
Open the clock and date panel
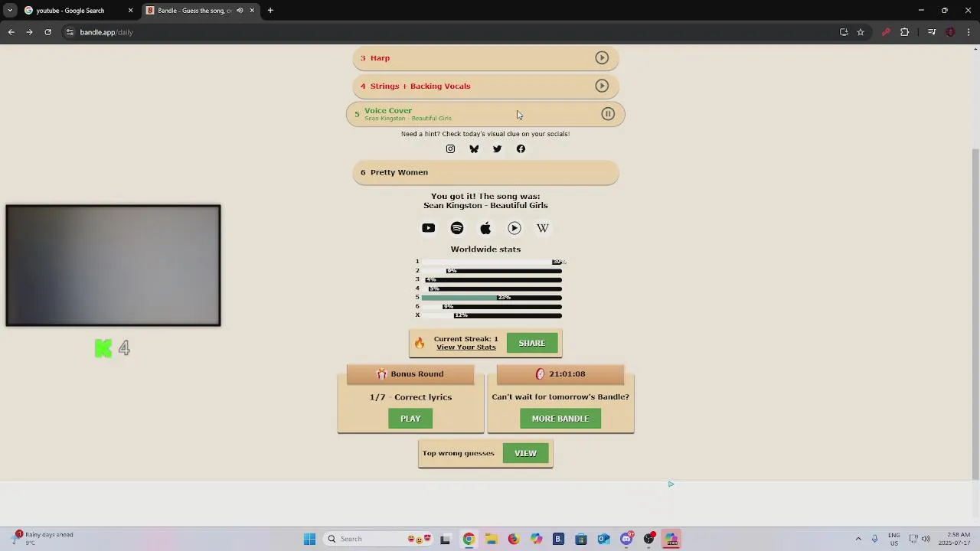click(952, 539)
